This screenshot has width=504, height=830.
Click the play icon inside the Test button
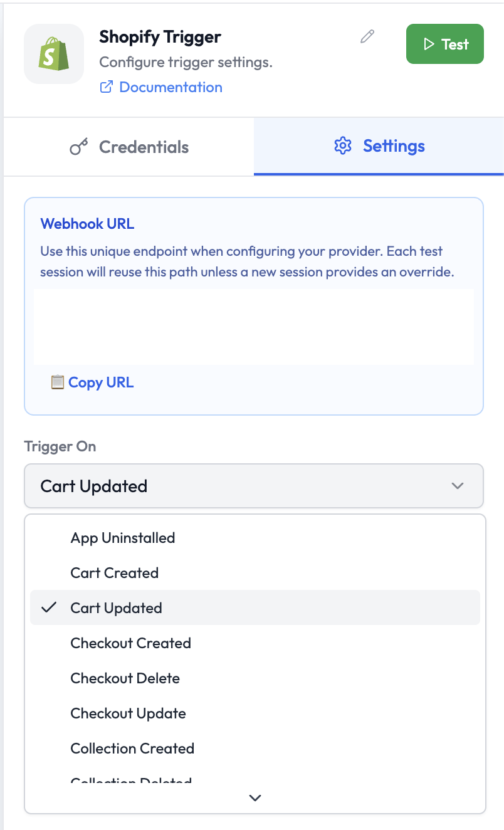(430, 44)
